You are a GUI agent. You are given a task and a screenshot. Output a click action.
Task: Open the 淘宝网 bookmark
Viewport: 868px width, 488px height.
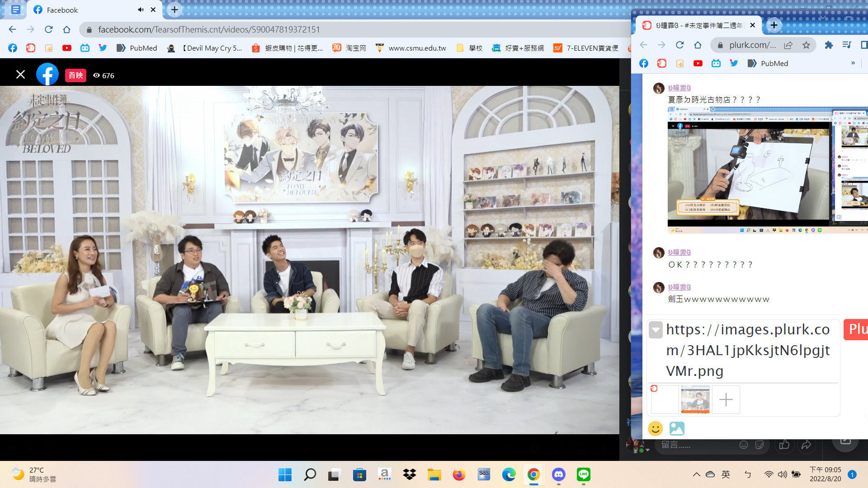pos(349,48)
